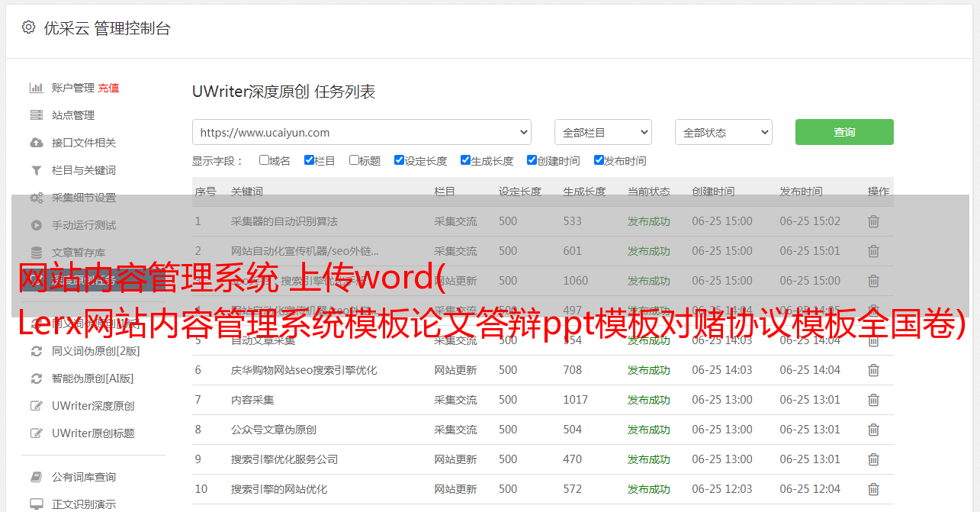Click the monitor icon for 正文识别演示
Image resolution: width=980 pixels, height=512 pixels.
point(36,504)
